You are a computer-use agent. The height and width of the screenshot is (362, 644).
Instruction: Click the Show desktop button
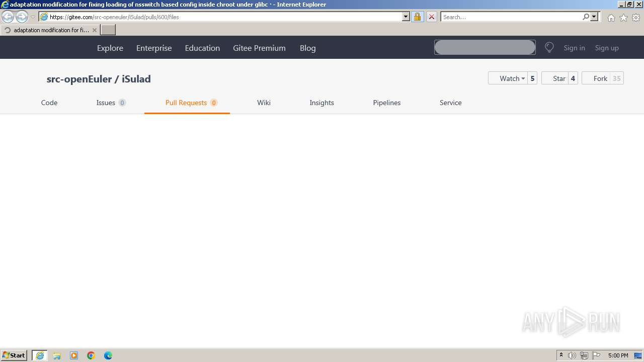638,355
